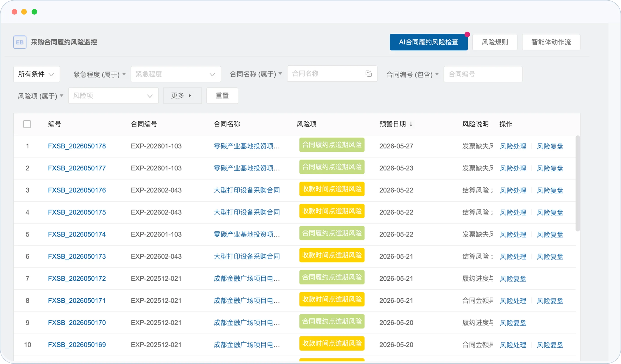
Task: Click the table vertical scrollbar
Action: point(578,183)
